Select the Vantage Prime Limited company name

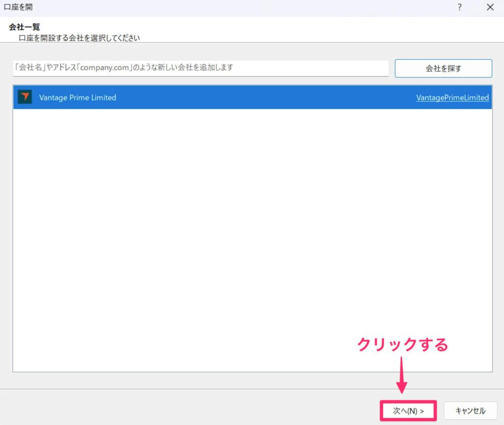point(77,98)
